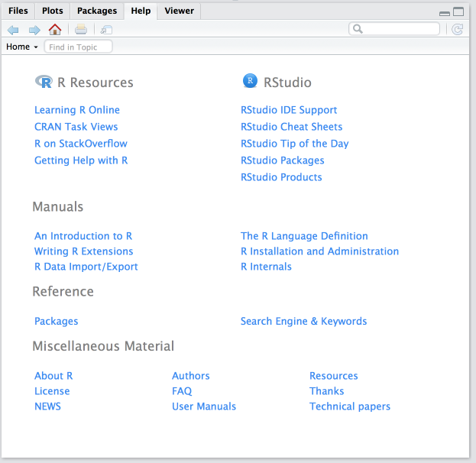Screen dimensions: 476x463
Task: Print the topic with printer icon
Action: point(81,30)
